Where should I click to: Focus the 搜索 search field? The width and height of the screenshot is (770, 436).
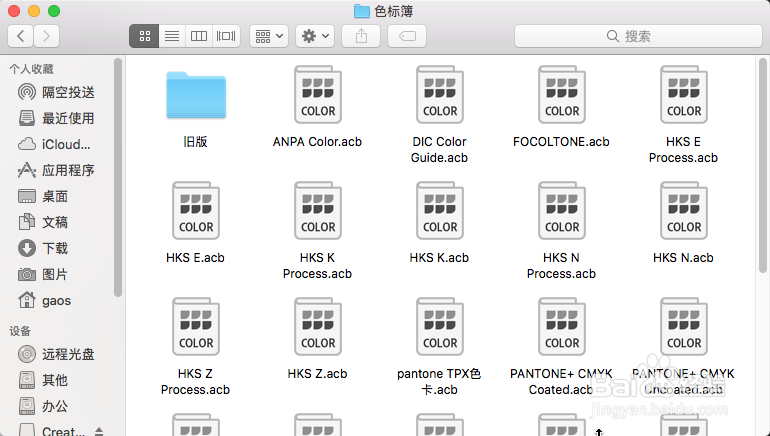pos(638,36)
